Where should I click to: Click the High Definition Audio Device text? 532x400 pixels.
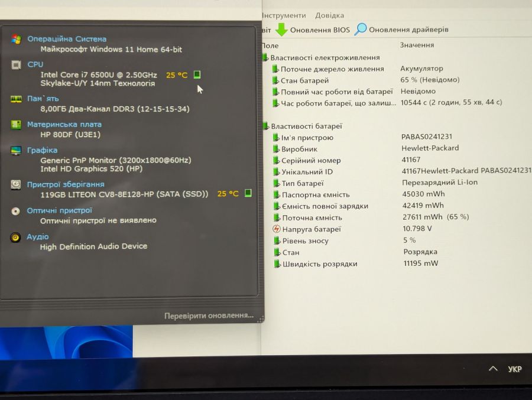point(93,246)
